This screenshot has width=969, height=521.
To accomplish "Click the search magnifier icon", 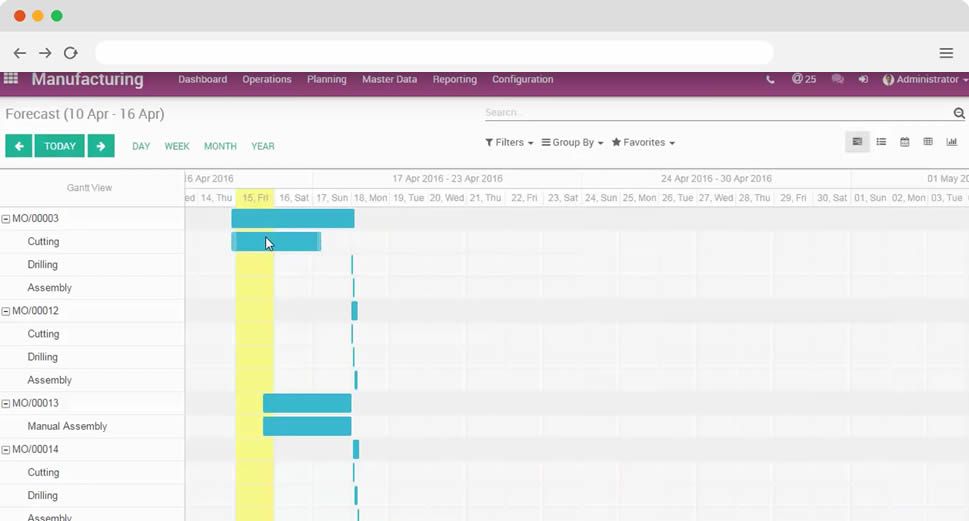I will point(958,113).
